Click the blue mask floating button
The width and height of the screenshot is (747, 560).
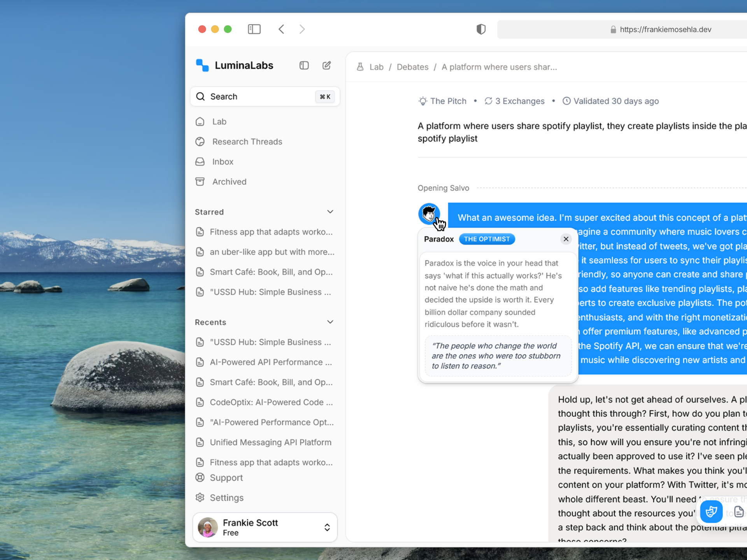click(711, 511)
